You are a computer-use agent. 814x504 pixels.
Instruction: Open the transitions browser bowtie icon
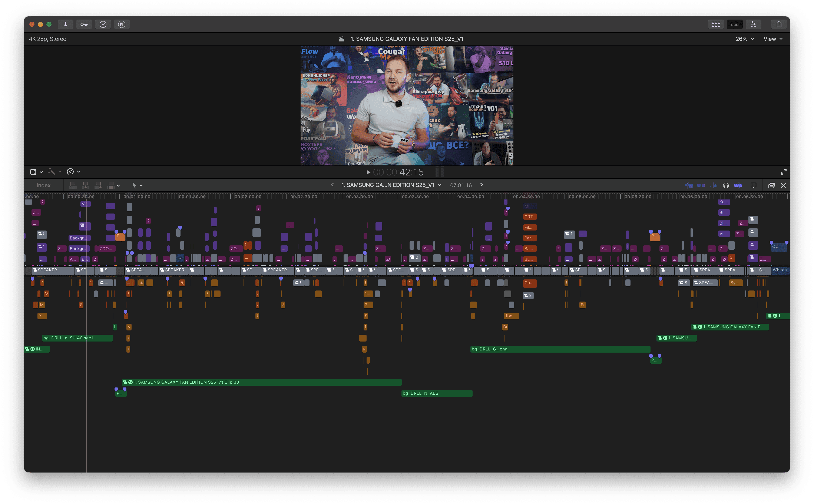784,185
